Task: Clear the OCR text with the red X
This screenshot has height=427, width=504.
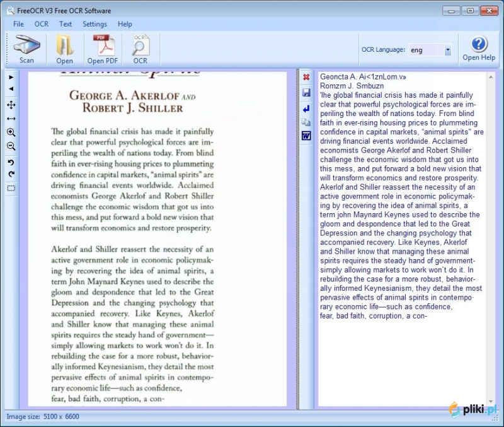Action: (x=306, y=77)
